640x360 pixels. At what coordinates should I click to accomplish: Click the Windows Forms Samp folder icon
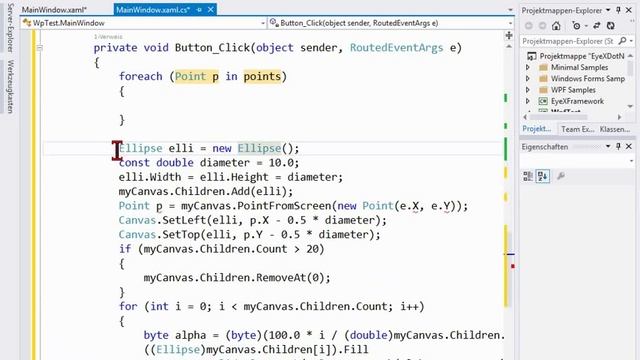[x=543, y=78]
